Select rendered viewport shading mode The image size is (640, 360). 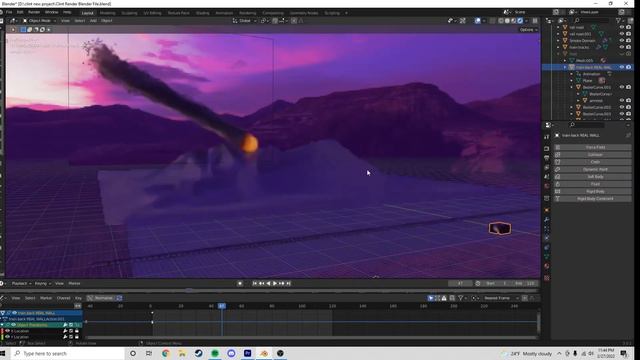520,20
